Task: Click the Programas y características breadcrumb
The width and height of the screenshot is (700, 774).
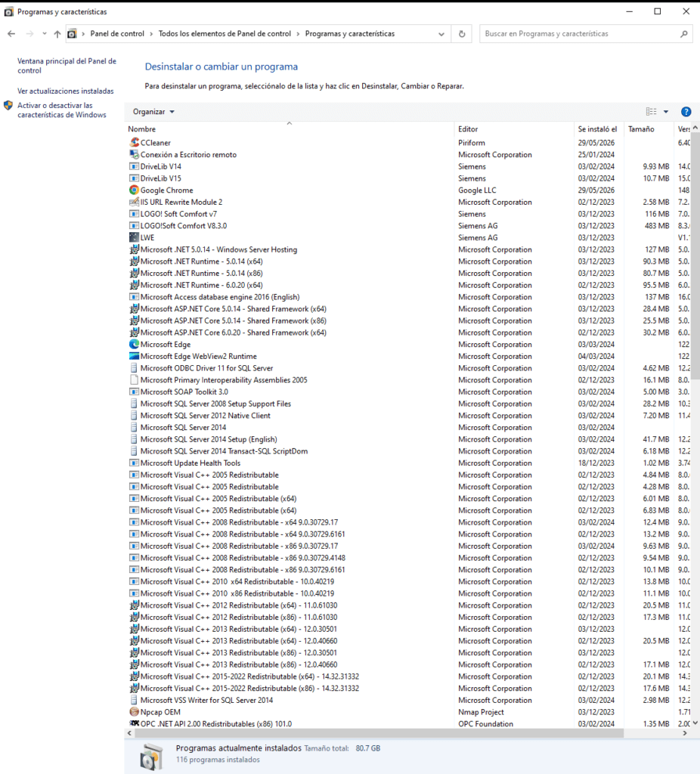Action: 349,33
